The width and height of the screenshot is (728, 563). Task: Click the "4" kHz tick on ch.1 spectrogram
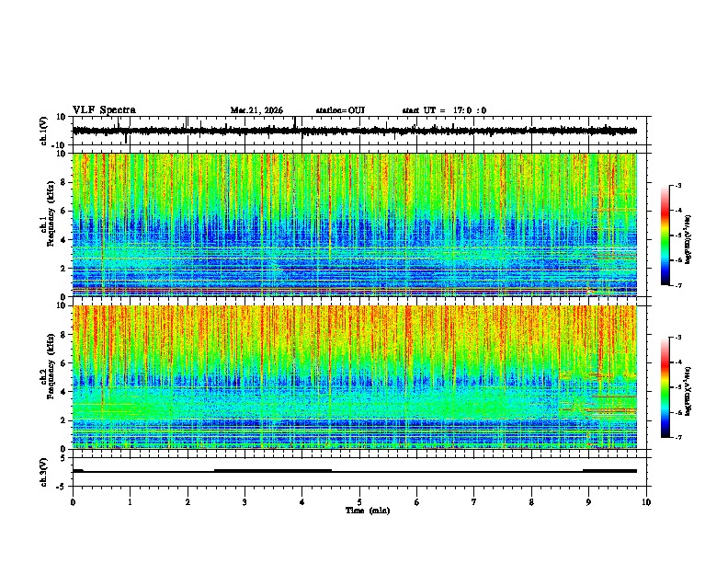(x=64, y=240)
